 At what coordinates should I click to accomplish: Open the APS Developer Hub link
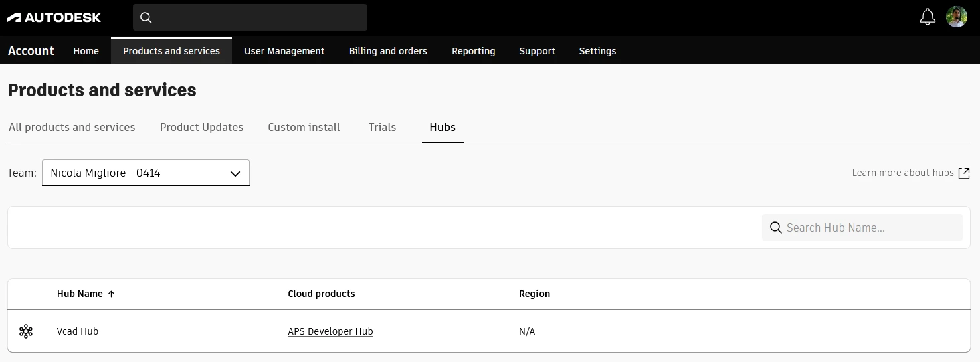click(330, 331)
